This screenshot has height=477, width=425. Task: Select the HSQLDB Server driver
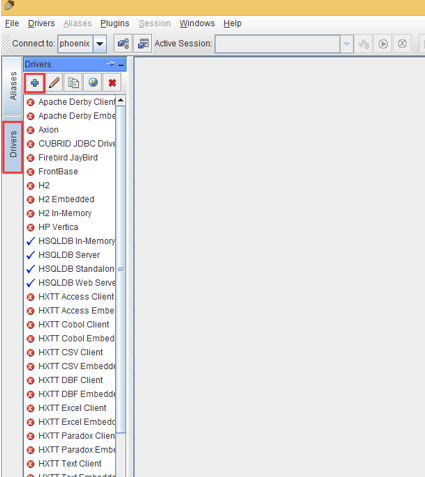tap(70, 255)
